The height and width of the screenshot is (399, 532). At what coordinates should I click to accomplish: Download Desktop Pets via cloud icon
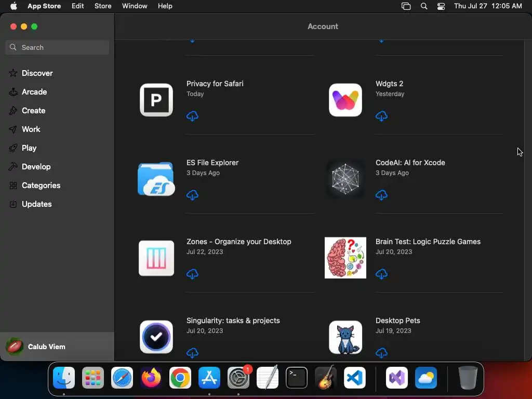pyautogui.click(x=381, y=353)
